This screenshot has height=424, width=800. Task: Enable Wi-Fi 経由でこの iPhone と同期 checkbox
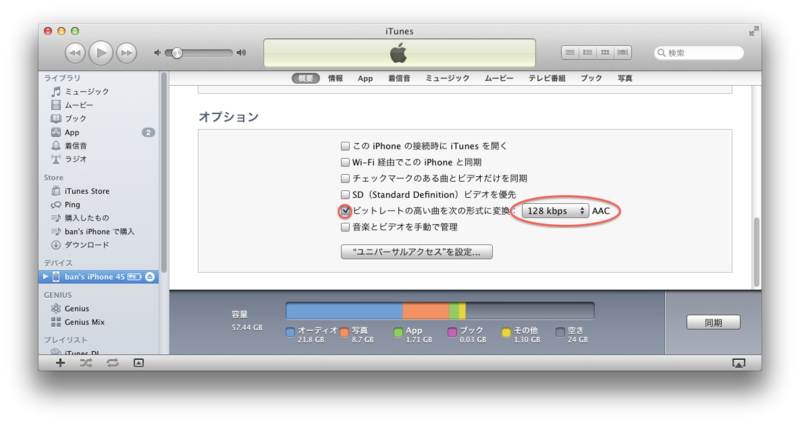click(345, 162)
